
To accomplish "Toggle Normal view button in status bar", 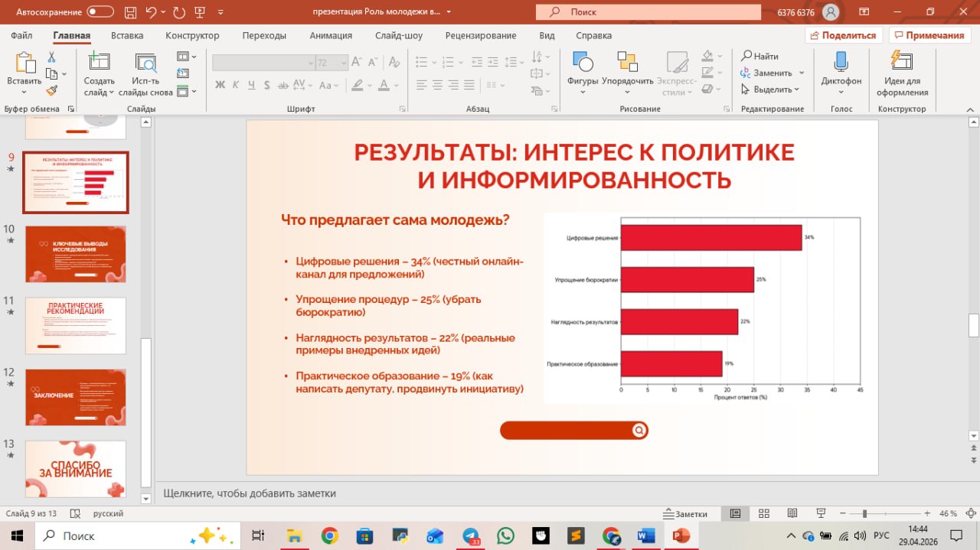I will tap(735, 513).
